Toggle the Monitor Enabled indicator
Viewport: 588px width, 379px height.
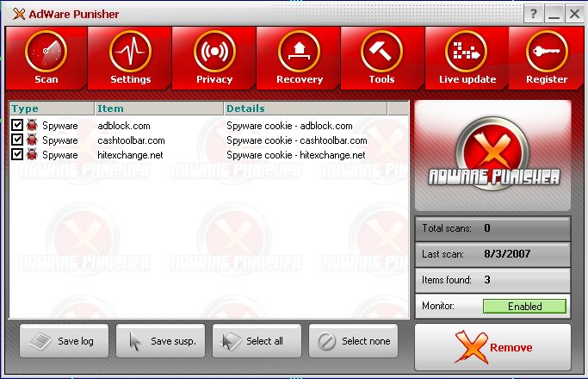(x=524, y=306)
